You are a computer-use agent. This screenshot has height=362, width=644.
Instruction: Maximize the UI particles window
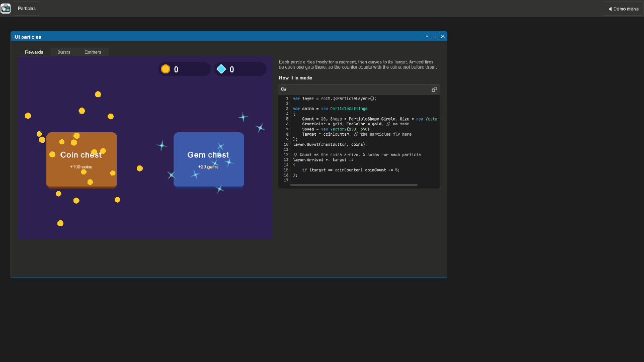(x=435, y=36)
